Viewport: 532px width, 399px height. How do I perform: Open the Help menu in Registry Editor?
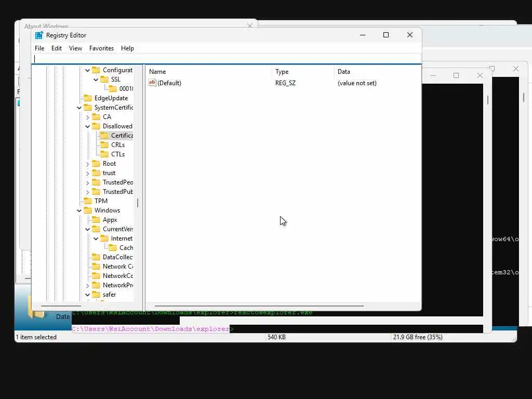127,48
